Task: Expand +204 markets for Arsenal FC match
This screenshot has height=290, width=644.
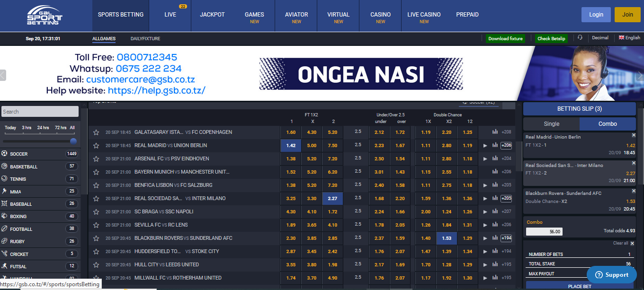Action: coord(506,158)
